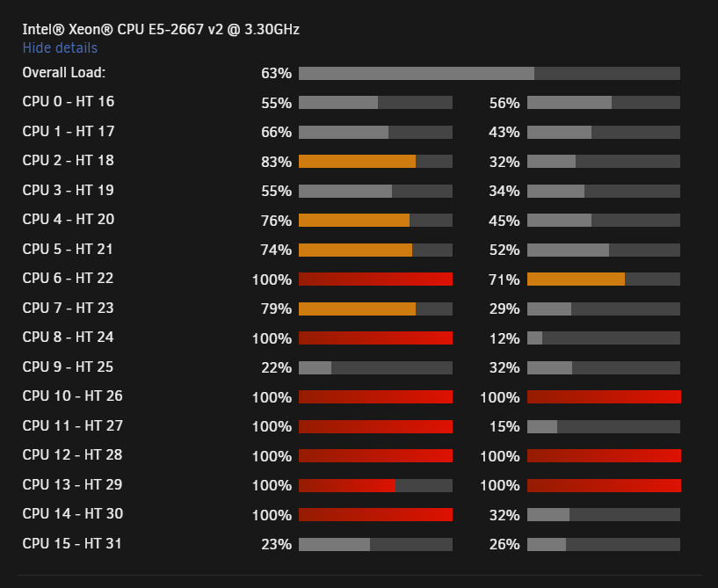Screen dimensions: 718x588
Task: Select the CPU 10 - HT 26 label
Action: click(x=72, y=396)
